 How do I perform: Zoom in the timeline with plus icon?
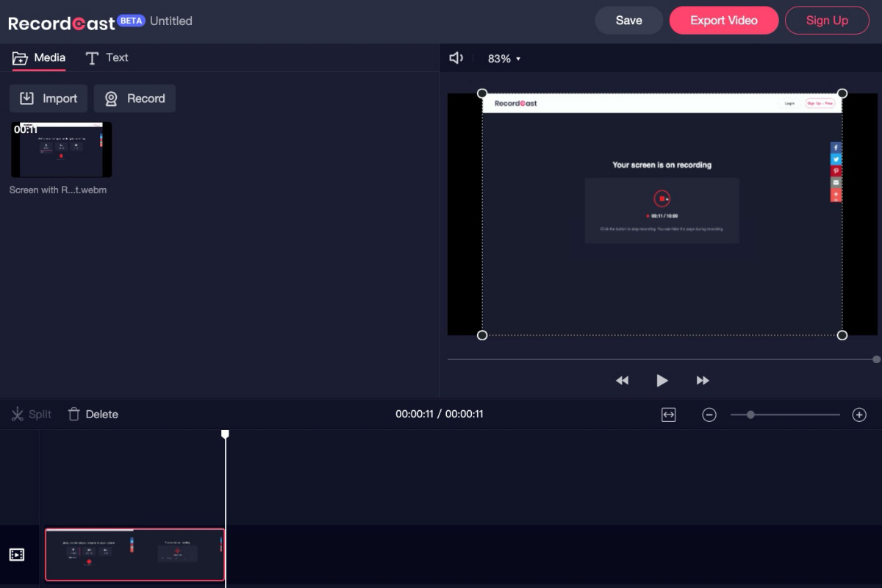[x=859, y=415]
